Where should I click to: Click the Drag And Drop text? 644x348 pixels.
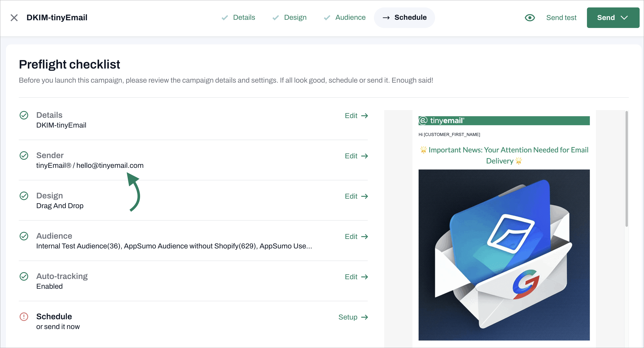(60, 206)
